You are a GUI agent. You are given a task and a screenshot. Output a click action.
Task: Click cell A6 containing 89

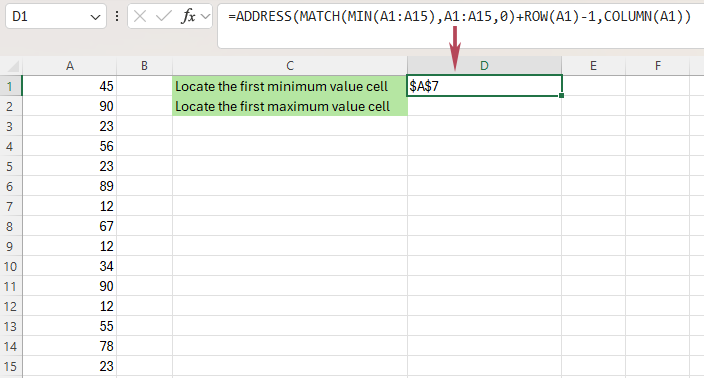tap(70, 186)
